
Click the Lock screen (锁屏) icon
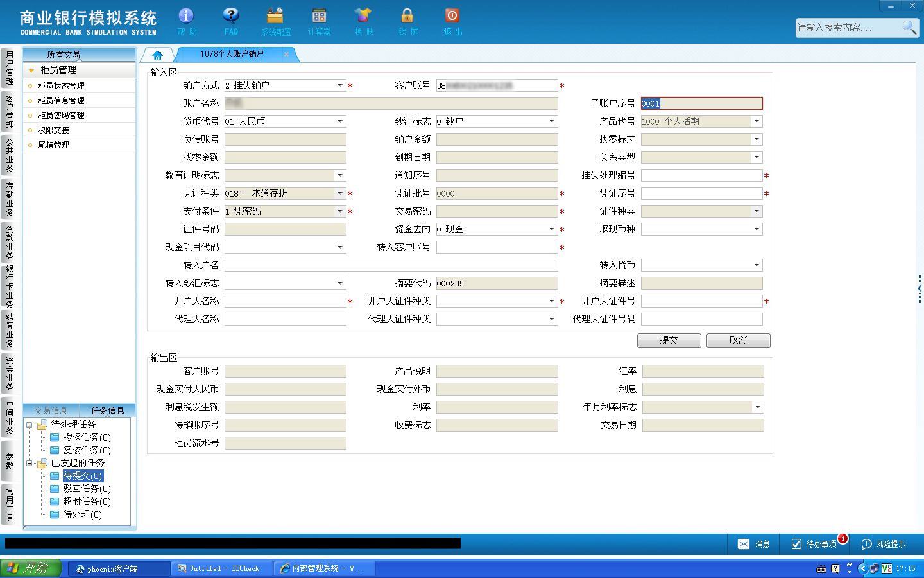point(407,21)
